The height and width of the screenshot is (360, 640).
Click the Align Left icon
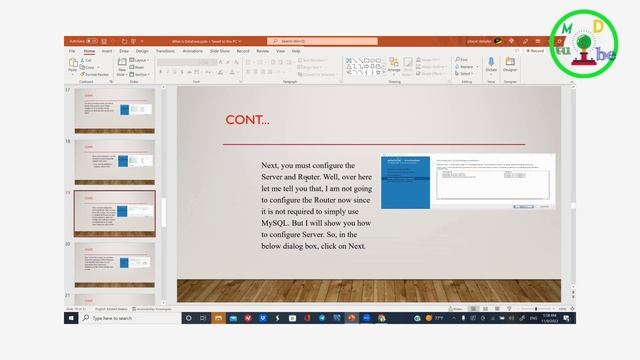point(248,72)
